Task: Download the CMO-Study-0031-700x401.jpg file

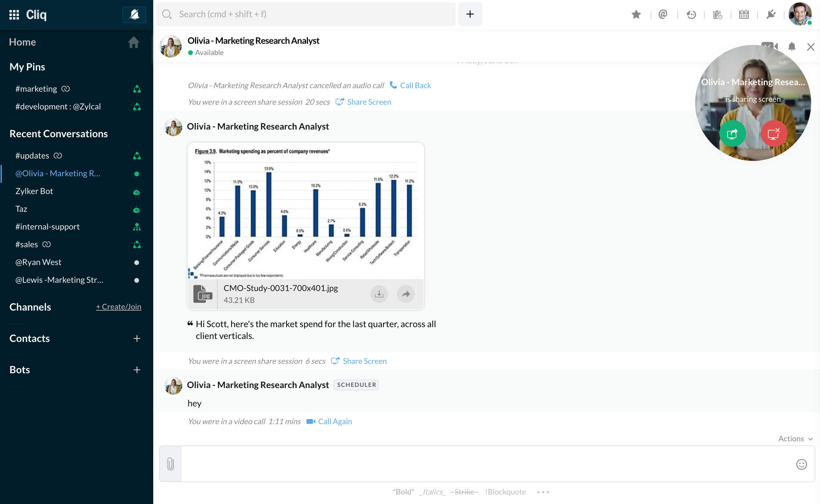Action: pos(379,294)
